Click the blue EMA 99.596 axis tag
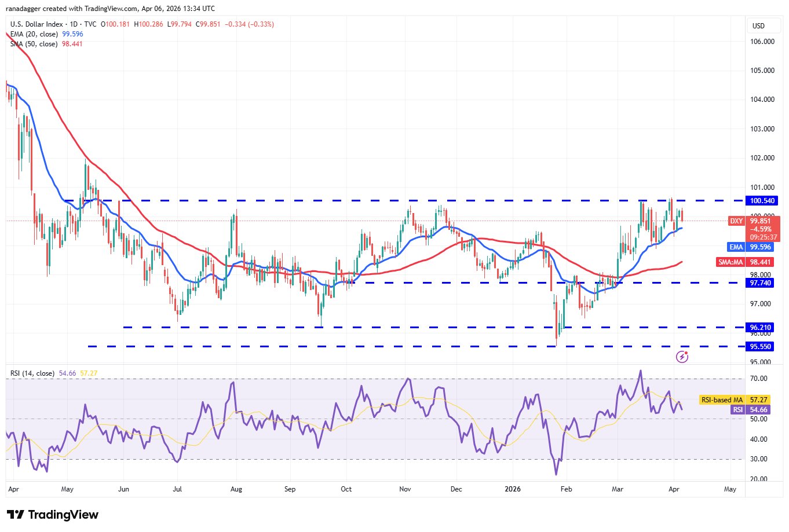Viewport: 789px width, 532px height. 750,247
